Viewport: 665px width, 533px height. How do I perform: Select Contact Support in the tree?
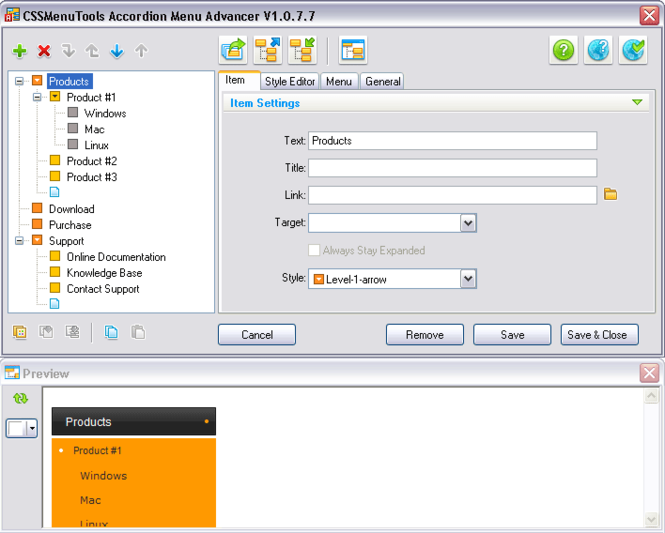coord(103,289)
